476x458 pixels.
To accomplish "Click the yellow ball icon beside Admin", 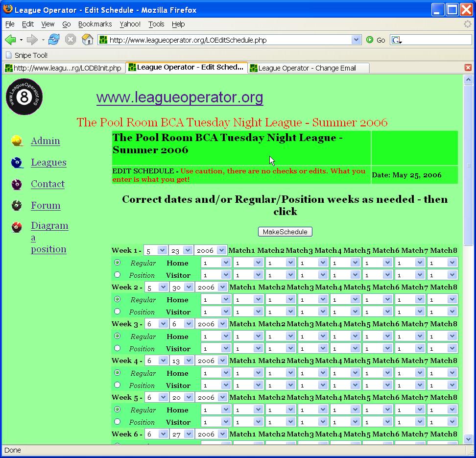I will click(17, 141).
